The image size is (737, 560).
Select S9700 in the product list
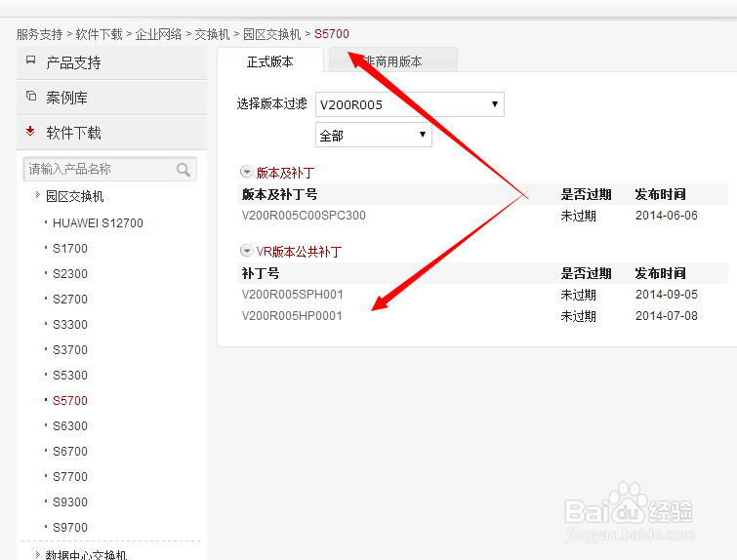click(70, 527)
